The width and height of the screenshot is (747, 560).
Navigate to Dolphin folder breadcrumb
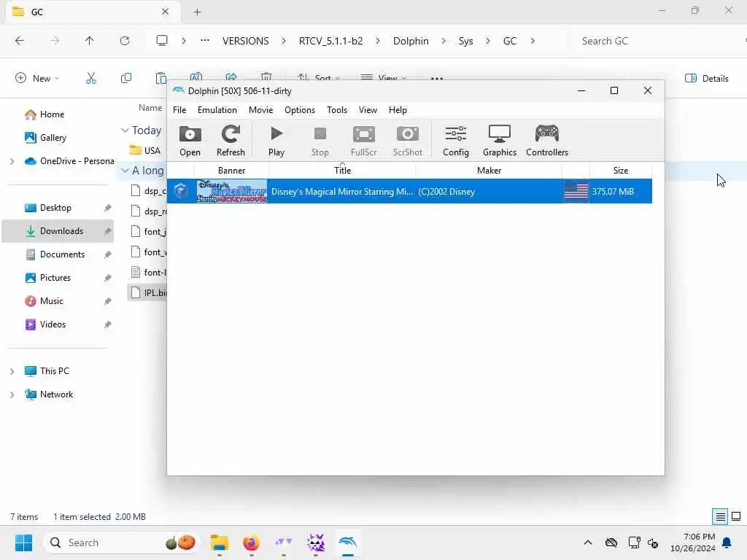[x=411, y=41]
